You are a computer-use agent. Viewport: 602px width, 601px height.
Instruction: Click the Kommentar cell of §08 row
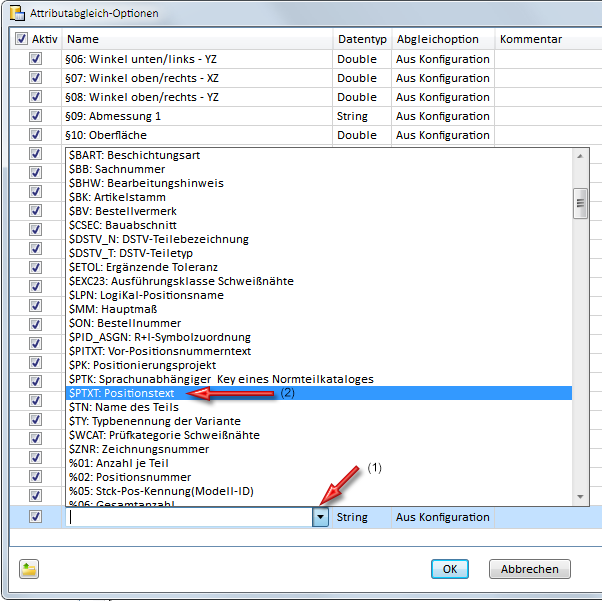(548, 97)
